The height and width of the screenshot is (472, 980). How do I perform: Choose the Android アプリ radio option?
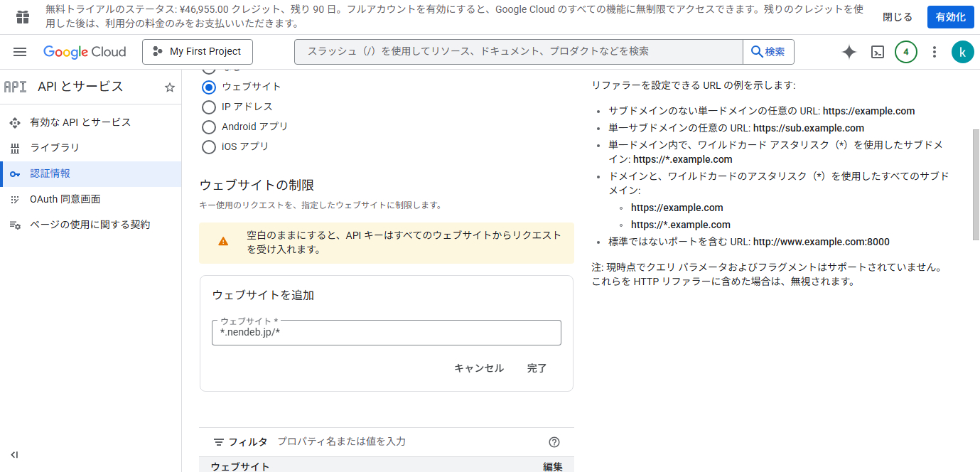209,127
